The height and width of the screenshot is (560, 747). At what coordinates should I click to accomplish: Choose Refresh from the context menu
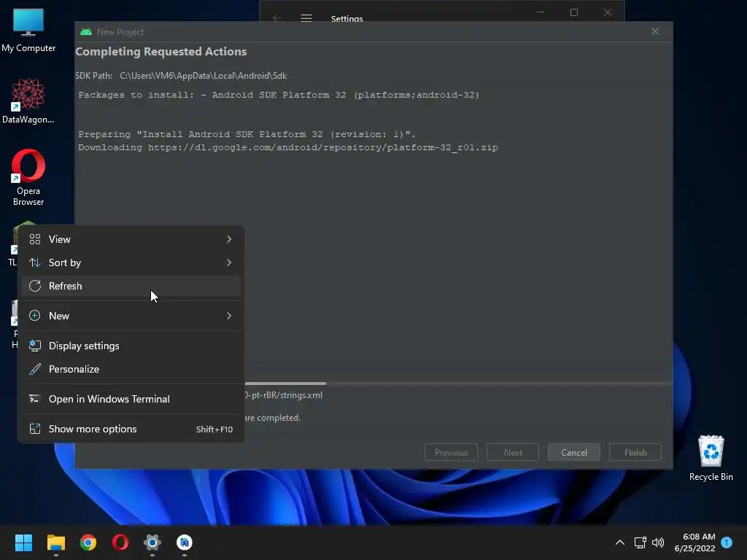[131, 286]
